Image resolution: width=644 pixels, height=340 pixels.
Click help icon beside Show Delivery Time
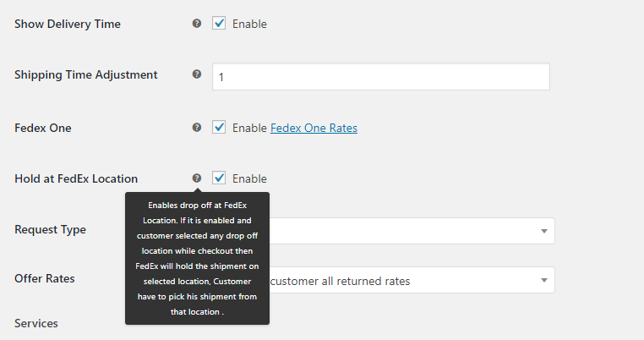(x=197, y=24)
